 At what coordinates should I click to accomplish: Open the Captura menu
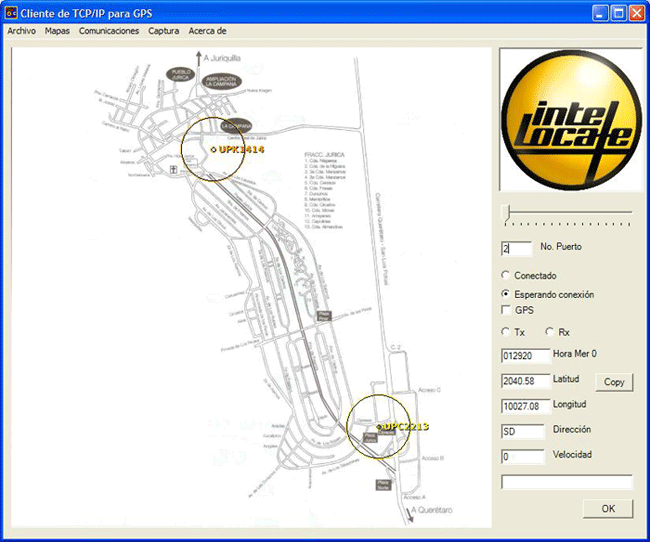click(164, 31)
